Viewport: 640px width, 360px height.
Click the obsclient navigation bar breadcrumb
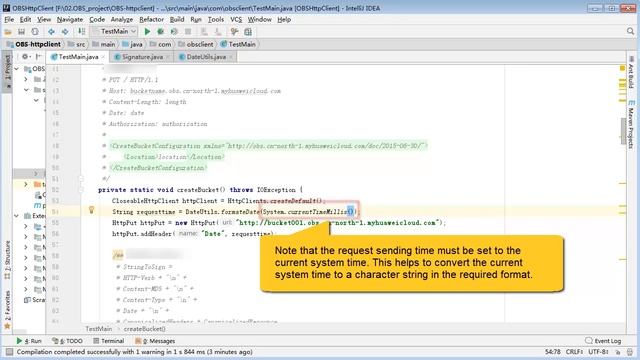coord(196,44)
